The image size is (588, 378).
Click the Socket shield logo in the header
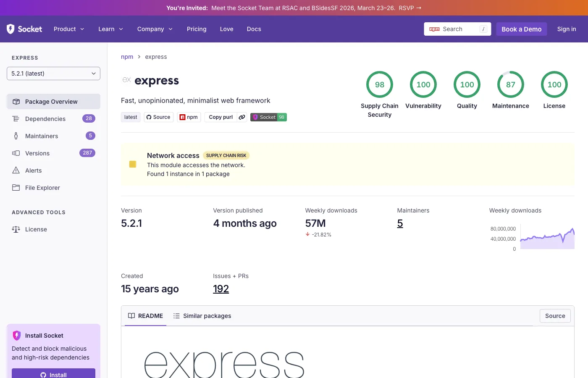[10, 29]
